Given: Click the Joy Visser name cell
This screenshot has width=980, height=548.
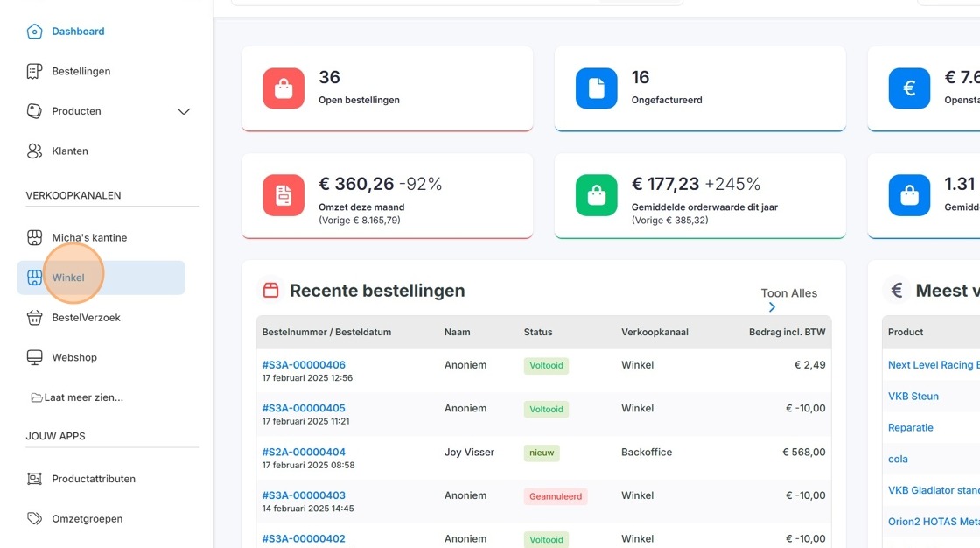Looking at the screenshot, I should pyautogui.click(x=469, y=453).
